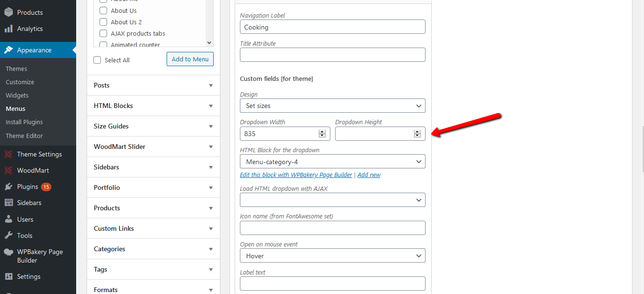This screenshot has height=294, width=644.
Task: Follow Edit this block with WPBakery link
Action: tap(296, 175)
